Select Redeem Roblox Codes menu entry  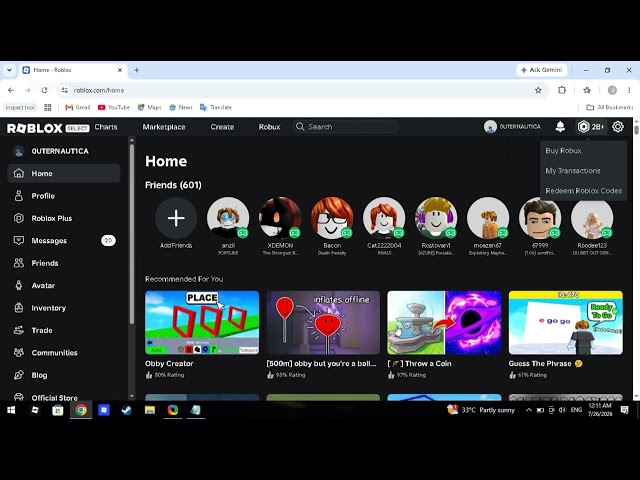[584, 191]
